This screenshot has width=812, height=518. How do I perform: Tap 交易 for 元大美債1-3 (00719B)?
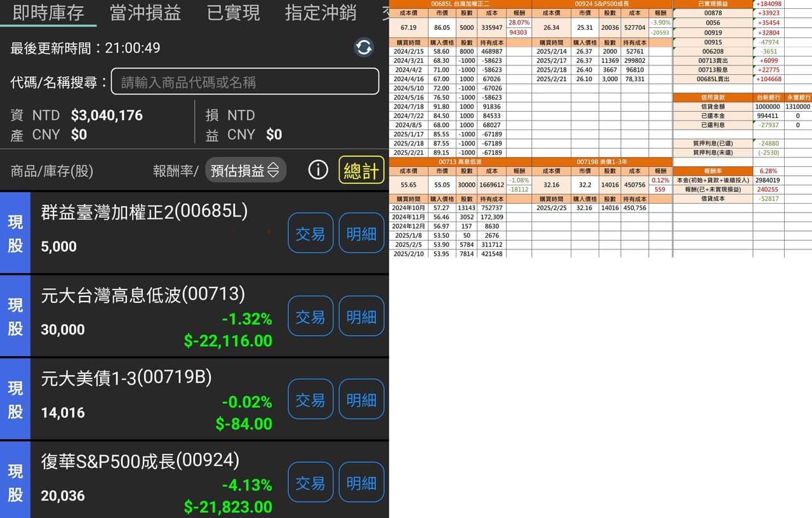click(310, 399)
